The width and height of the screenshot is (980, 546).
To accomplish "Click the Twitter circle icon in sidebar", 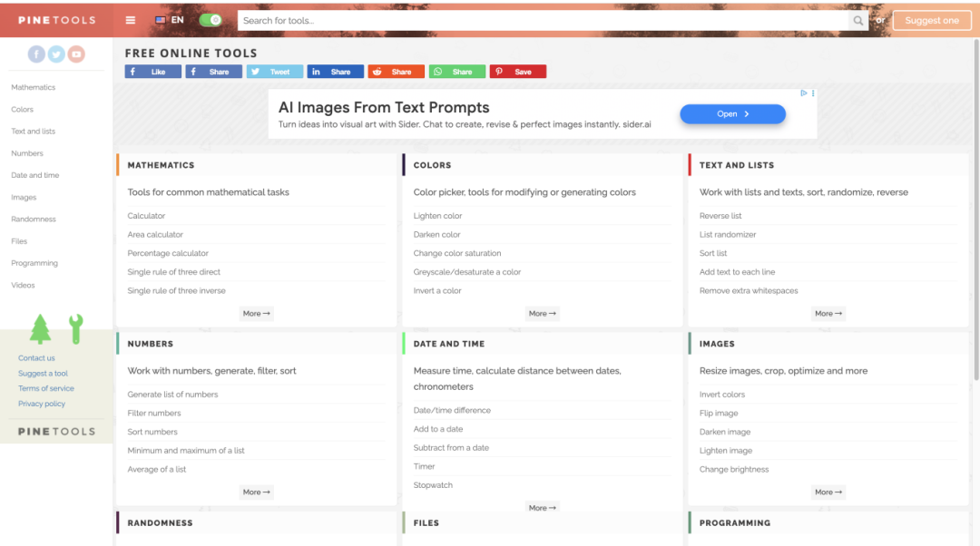I will tap(56, 54).
